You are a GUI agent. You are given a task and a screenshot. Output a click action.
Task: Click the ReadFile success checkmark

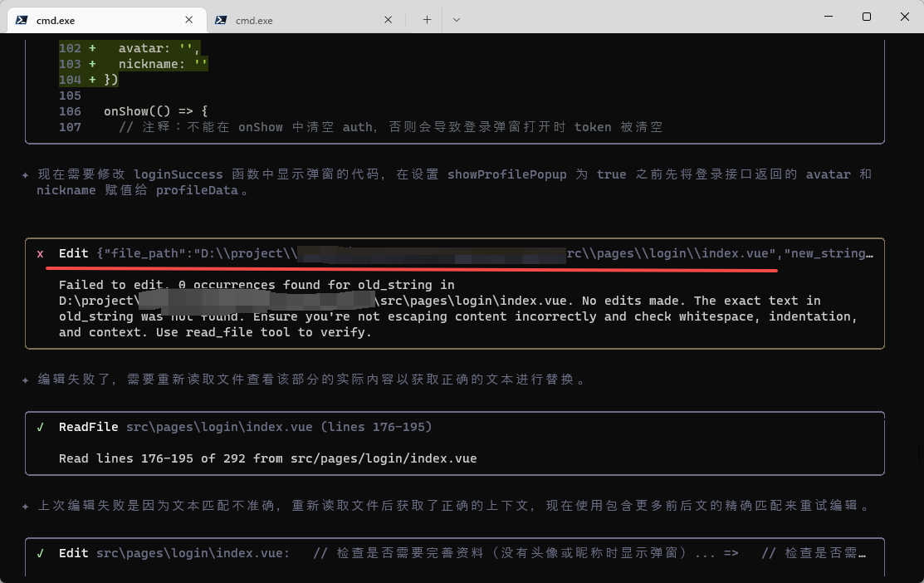point(40,428)
